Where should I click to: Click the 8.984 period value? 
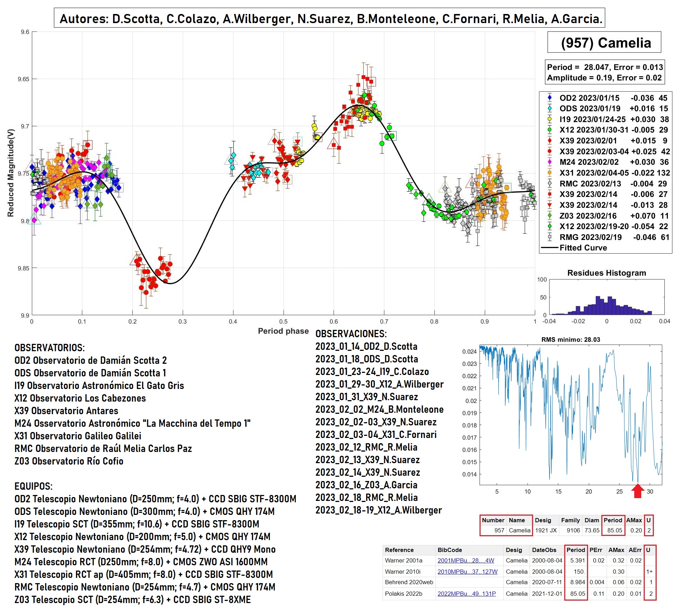pos(577,582)
